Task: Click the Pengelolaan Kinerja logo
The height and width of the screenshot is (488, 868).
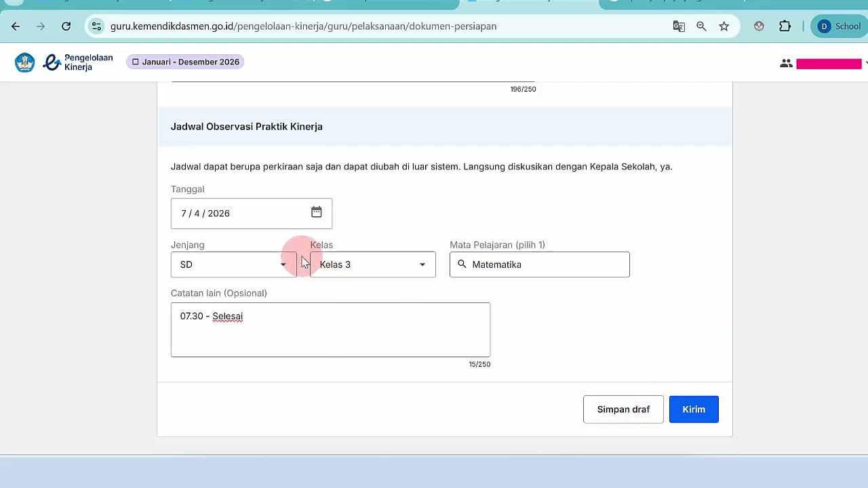Action: tap(78, 62)
